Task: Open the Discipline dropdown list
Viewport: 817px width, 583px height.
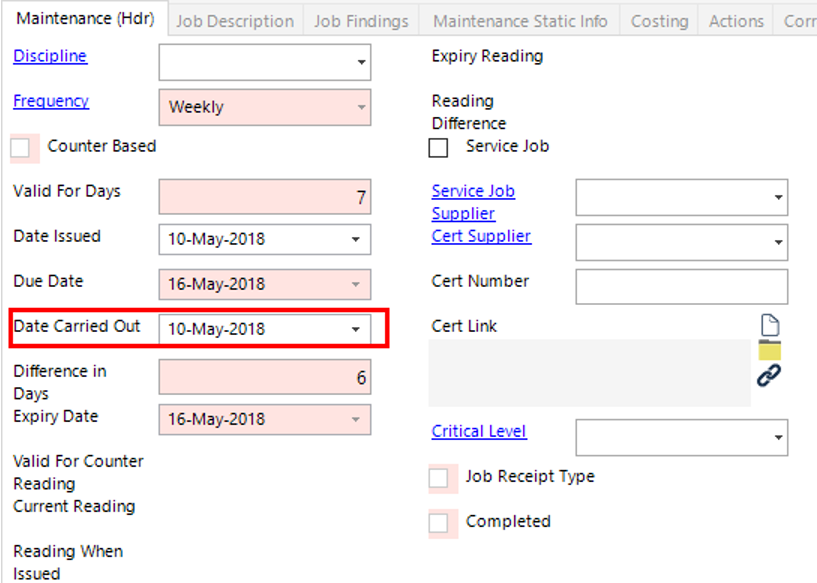Action: point(360,63)
